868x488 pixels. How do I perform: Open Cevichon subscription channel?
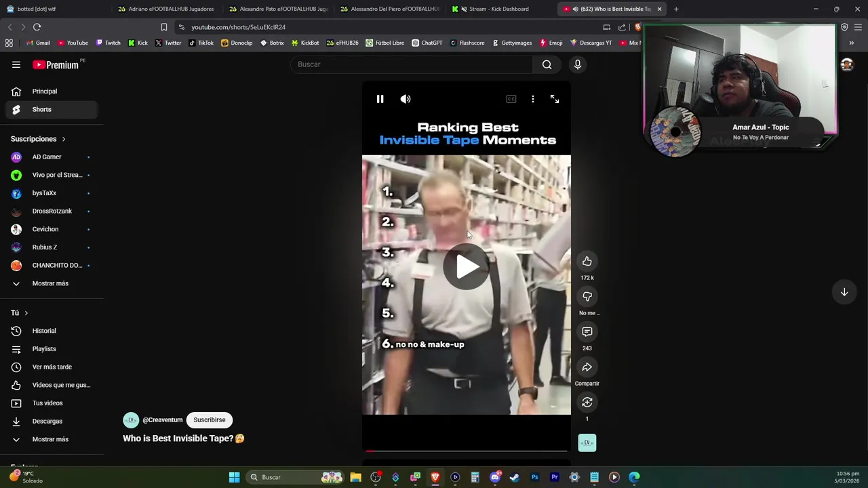click(x=52, y=229)
